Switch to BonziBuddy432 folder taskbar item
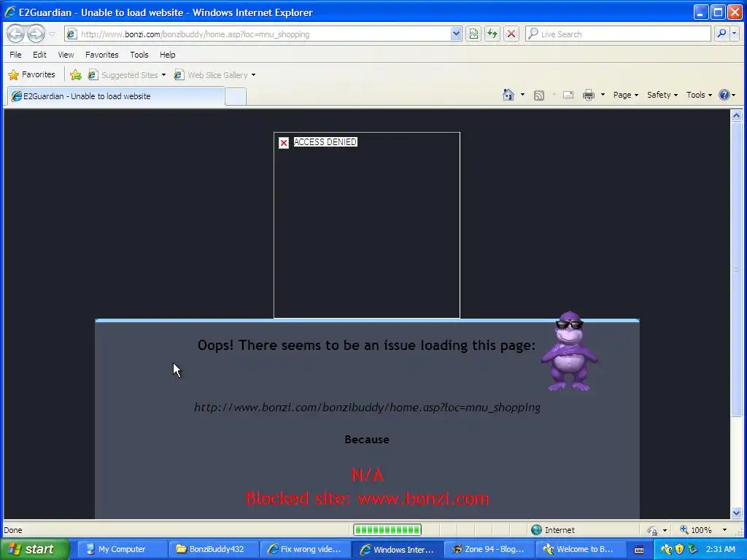The height and width of the screenshot is (560, 747). coord(214,549)
